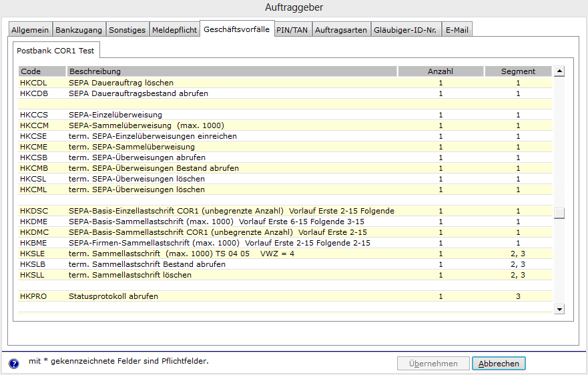Click 'SEPA-Firmen-Sammellastschrift' description
588x375 pixels.
(x=220, y=243)
